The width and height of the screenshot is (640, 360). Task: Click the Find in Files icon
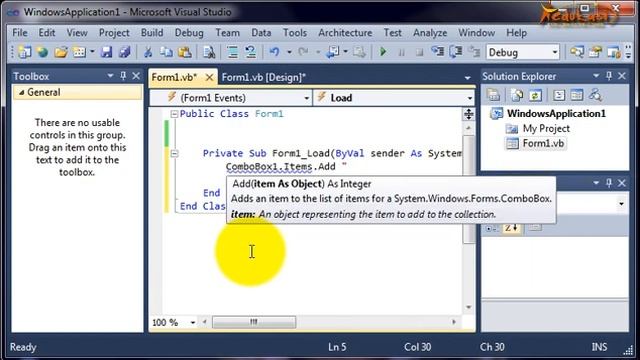(x=209, y=52)
